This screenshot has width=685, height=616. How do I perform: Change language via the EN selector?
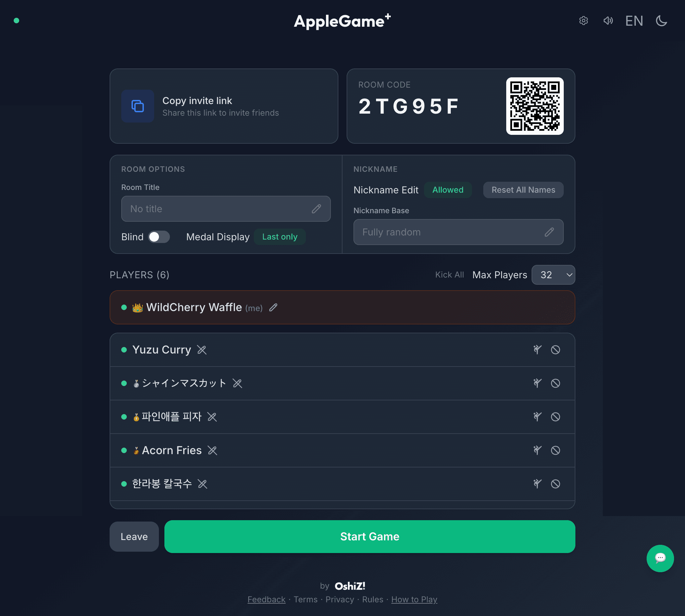[634, 21]
